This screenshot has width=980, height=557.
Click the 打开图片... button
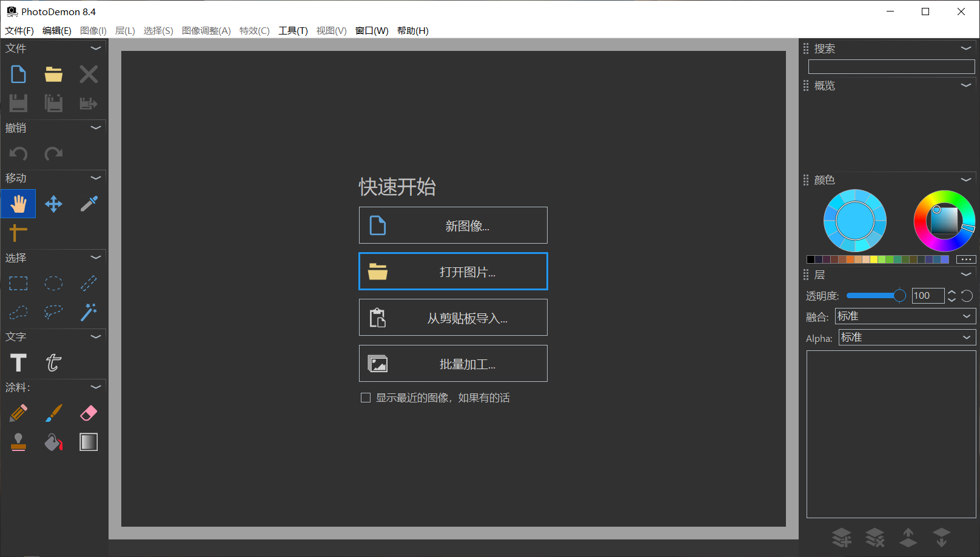tap(453, 272)
